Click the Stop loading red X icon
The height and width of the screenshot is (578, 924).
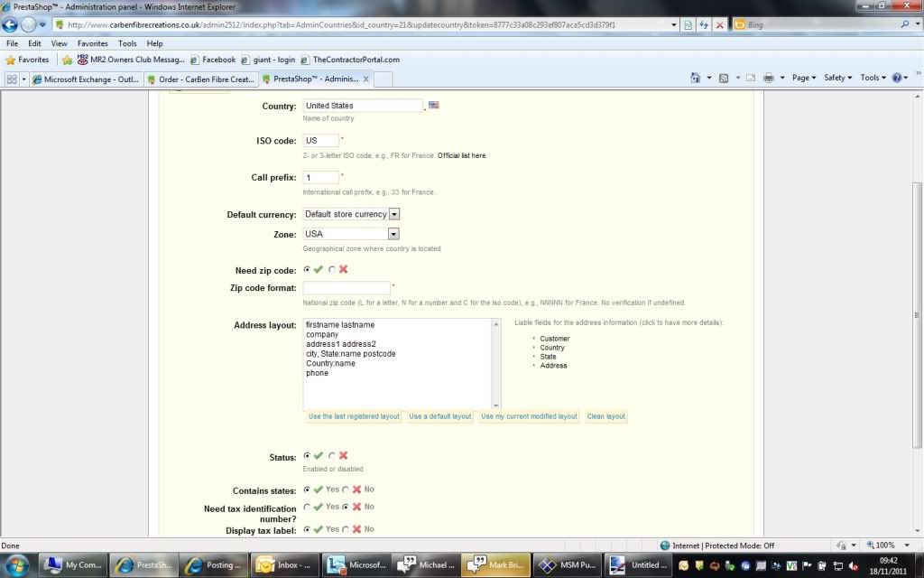pos(719,25)
